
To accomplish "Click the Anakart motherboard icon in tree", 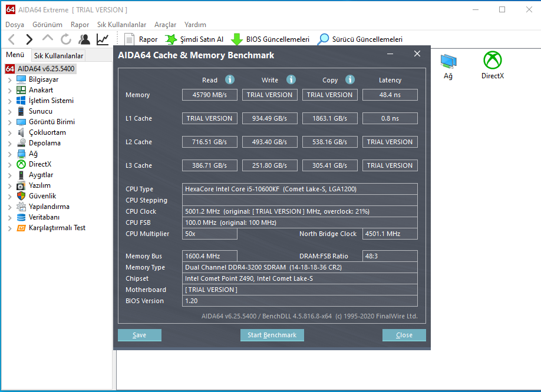I will coord(21,90).
